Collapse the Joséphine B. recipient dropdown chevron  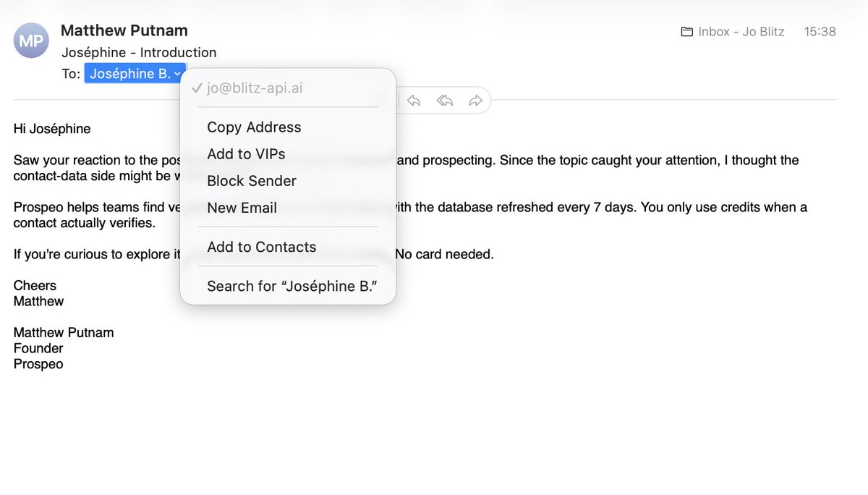[x=177, y=74]
